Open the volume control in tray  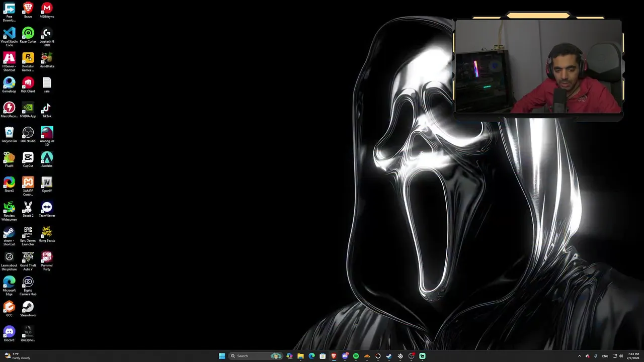click(621, 356)
